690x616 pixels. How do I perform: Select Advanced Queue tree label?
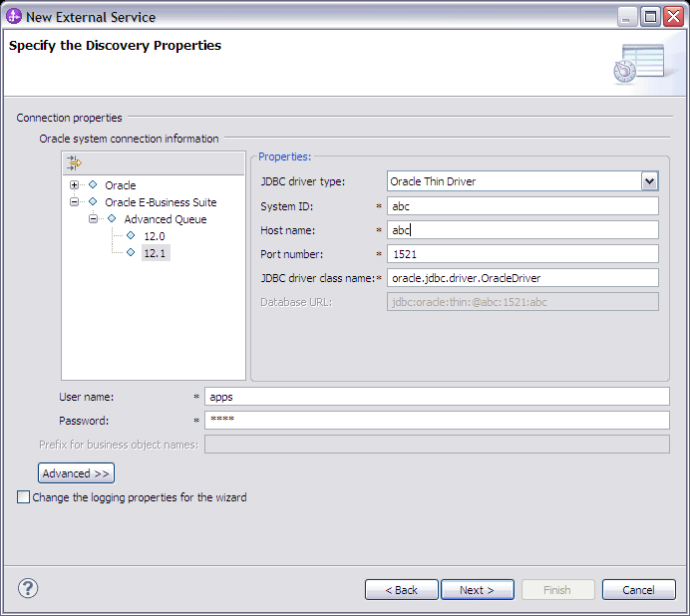pos(166,219)
